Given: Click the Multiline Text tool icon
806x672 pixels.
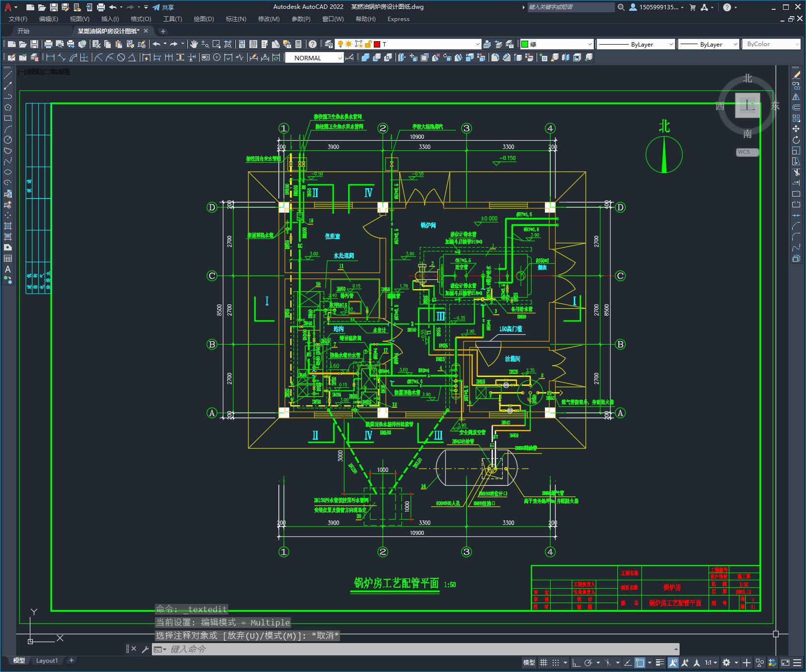Looking at the screenshot, I should [x=8, y=269].
